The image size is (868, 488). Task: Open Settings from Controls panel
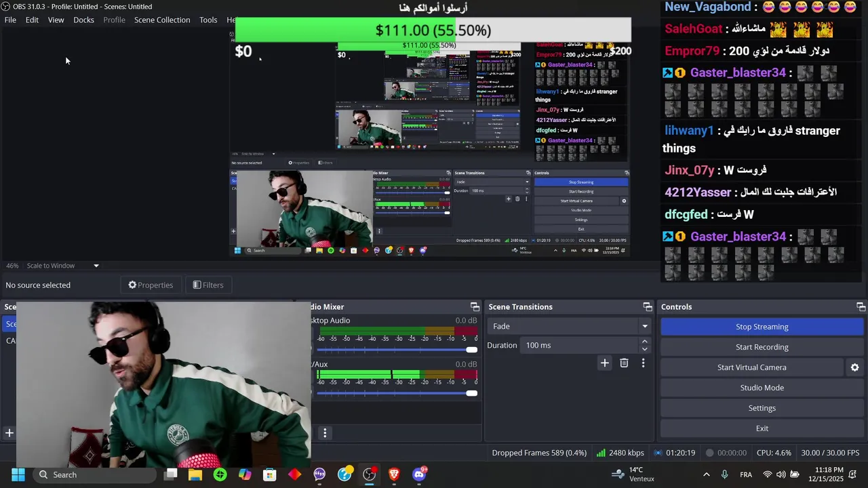point(762,408)
